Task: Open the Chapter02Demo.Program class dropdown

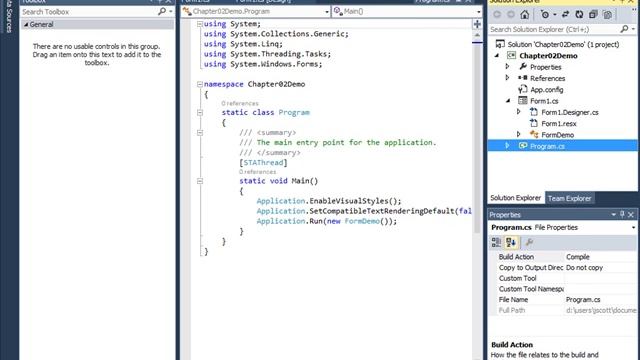Action: pos(327,12)
